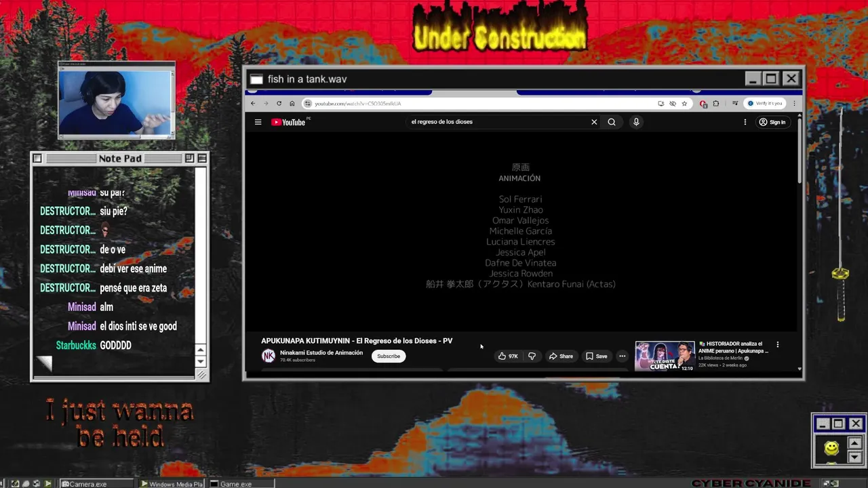This screenshot has height=488, width=868.
Task: Open the HISTORIADOR recommended video thumbnail
Action: click(665, 357)
